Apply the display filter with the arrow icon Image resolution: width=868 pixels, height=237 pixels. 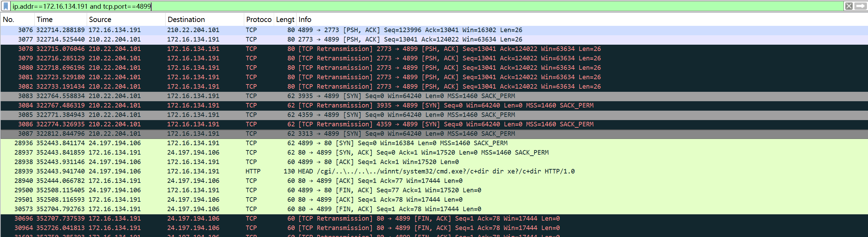click(x=861, y=6)
